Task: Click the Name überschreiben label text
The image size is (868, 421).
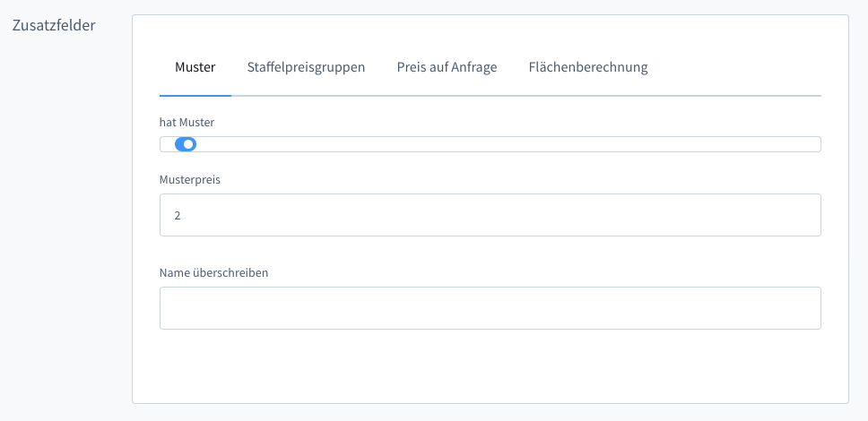Action: 213,272
